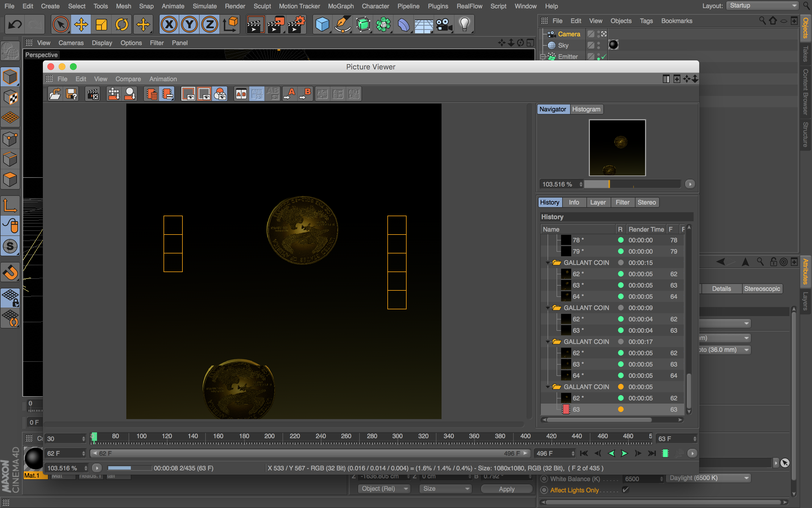Screen dimensions: 812x508
Task: Collapse the rendering GALLANT COIN folder 00:00:05
Action: 548,387
